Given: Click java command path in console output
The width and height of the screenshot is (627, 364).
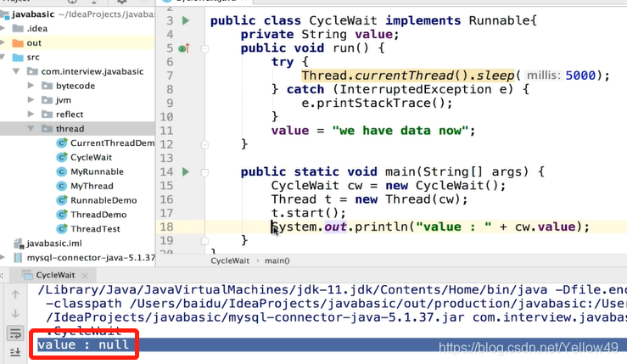Looking at the screenshot, I should (293, 289).
